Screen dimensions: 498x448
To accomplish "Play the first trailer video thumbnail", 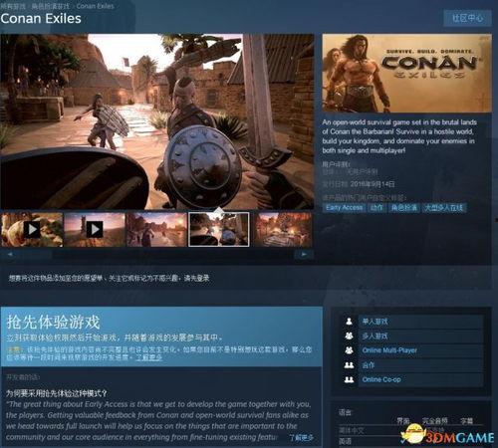I will click(32, 230).
